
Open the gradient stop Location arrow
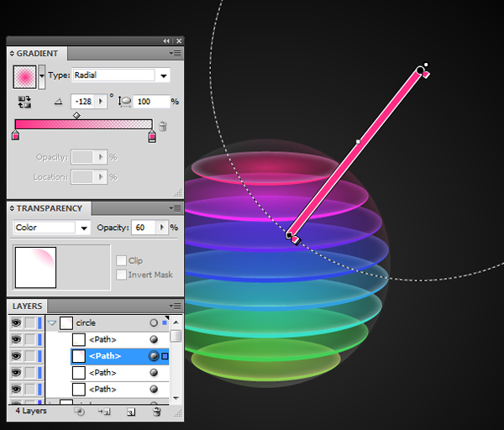point(101,177)
